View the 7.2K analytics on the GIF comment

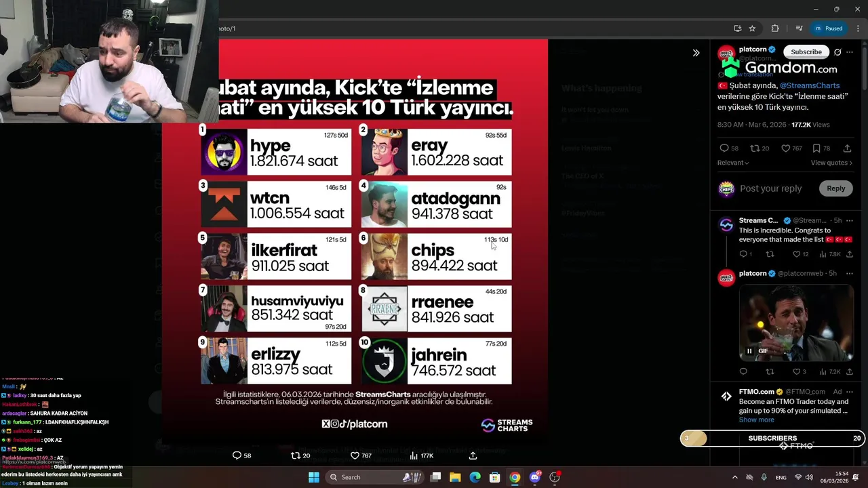pos(830,371)
